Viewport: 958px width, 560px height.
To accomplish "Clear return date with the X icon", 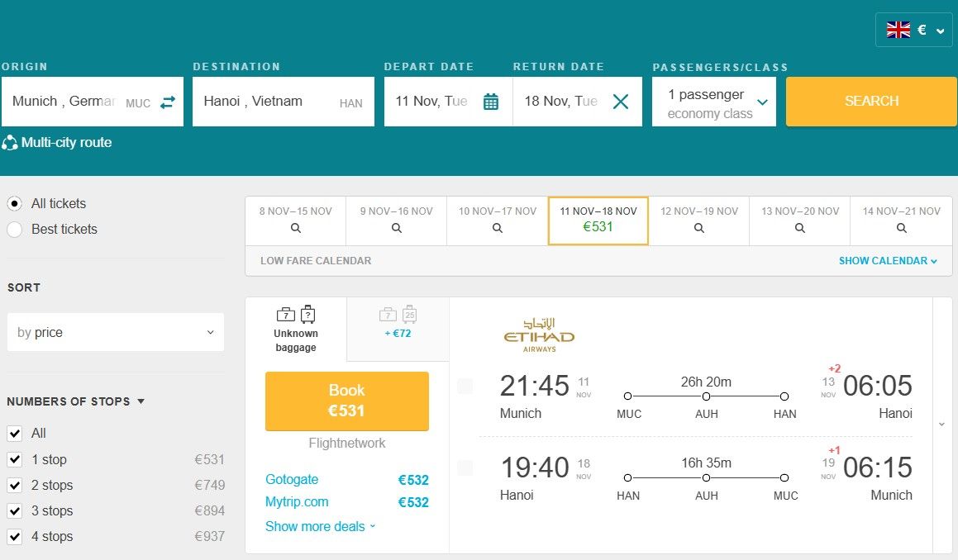I will click(x=620, y=102).
